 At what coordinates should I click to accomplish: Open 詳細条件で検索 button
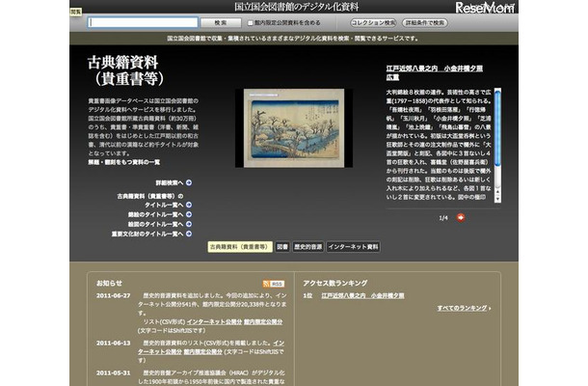[x=424, y=23]
